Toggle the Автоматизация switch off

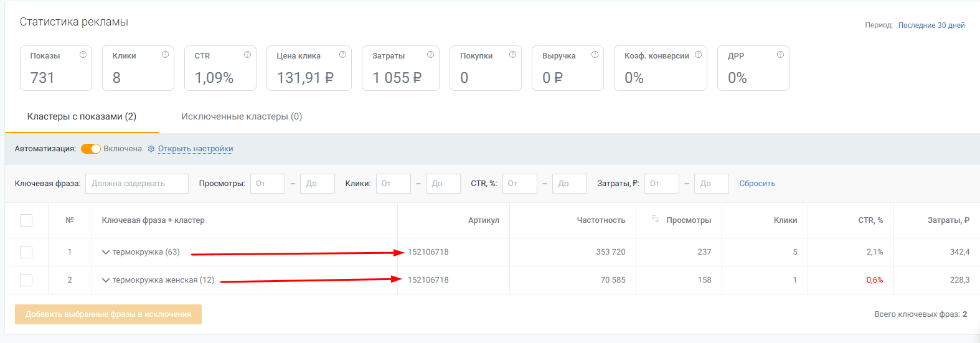point(91,149)
